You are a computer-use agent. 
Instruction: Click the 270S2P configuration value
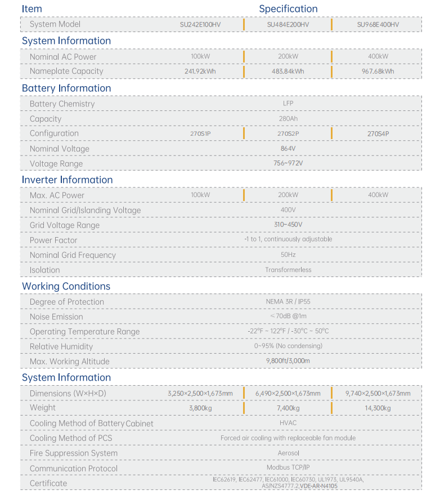[288, 133]
